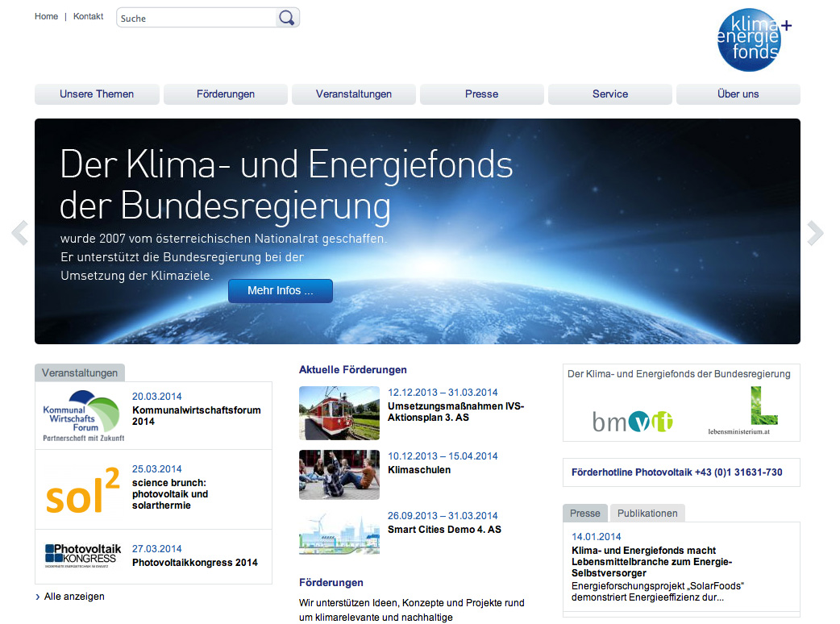Open the Home link
This screenshot has height=624, width=840.
tap(46, 17)
